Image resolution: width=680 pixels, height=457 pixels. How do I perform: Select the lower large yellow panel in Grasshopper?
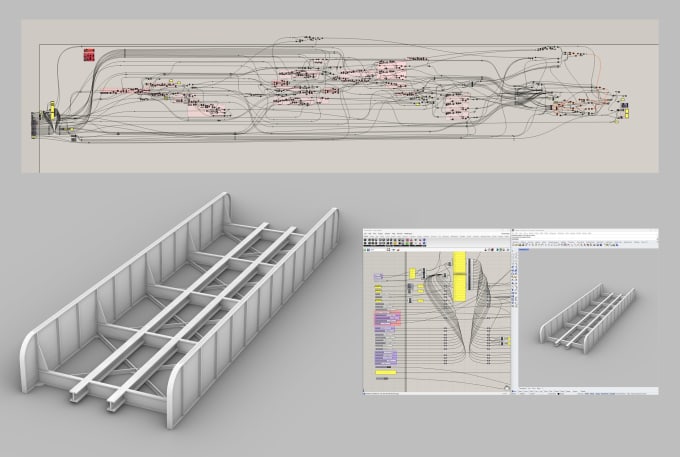pos(459,288)
